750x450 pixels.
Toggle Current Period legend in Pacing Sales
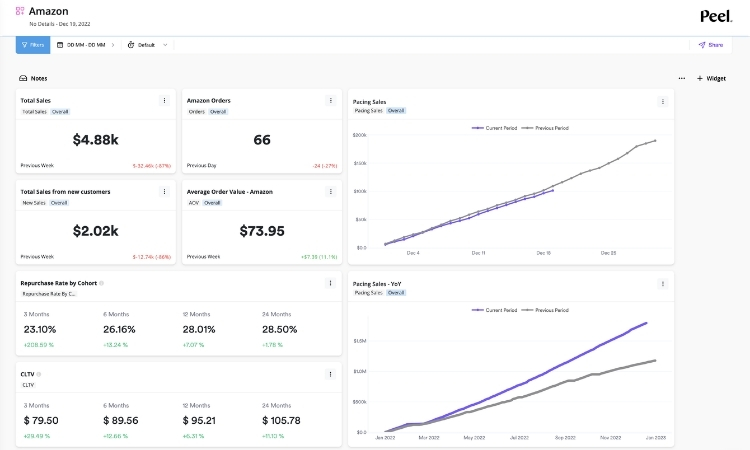pos(495,128)
